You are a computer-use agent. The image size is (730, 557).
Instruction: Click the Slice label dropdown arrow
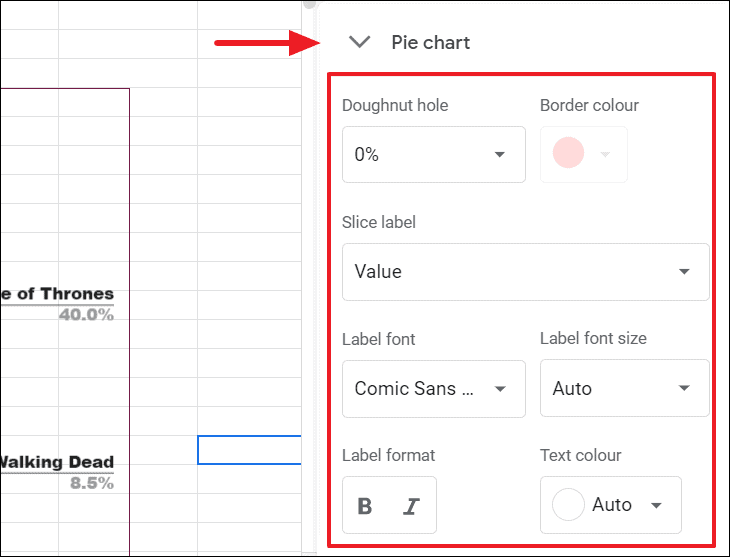pyautogui.click(x=685, y=272)
